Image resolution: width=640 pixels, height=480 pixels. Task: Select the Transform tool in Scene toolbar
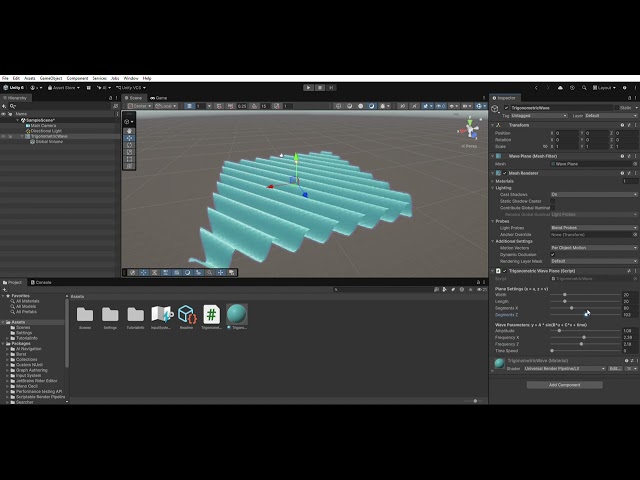tap(129, 166)
